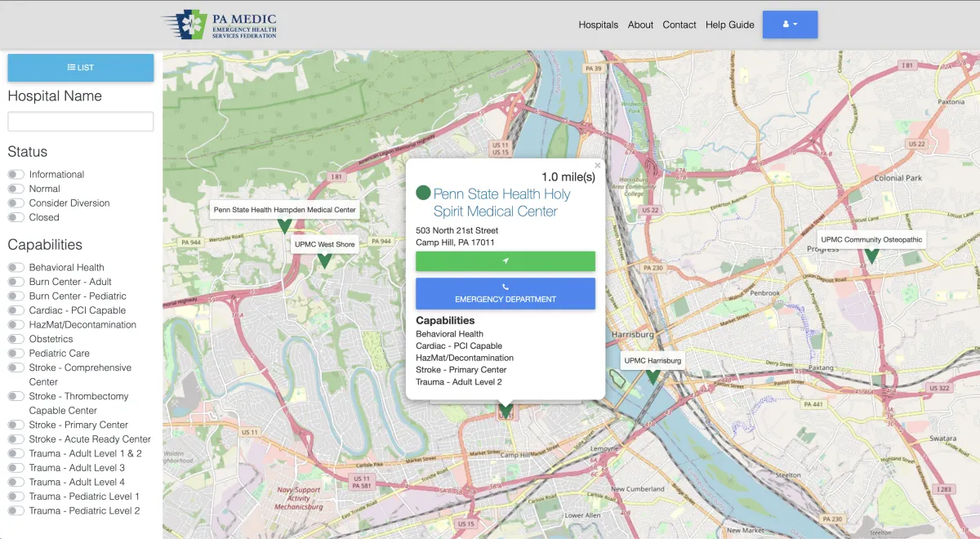Open the Contact page
Screen dimensions: 980x539
pos(679,24)
